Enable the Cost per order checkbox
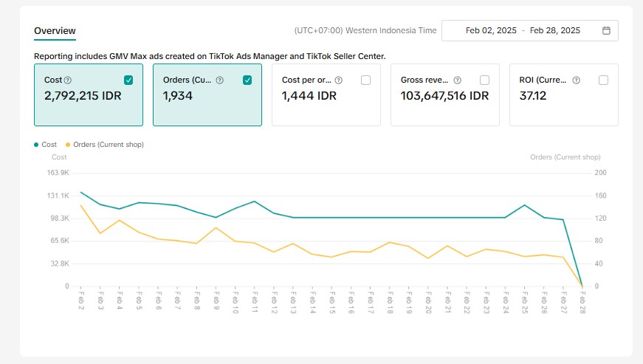 366,80
